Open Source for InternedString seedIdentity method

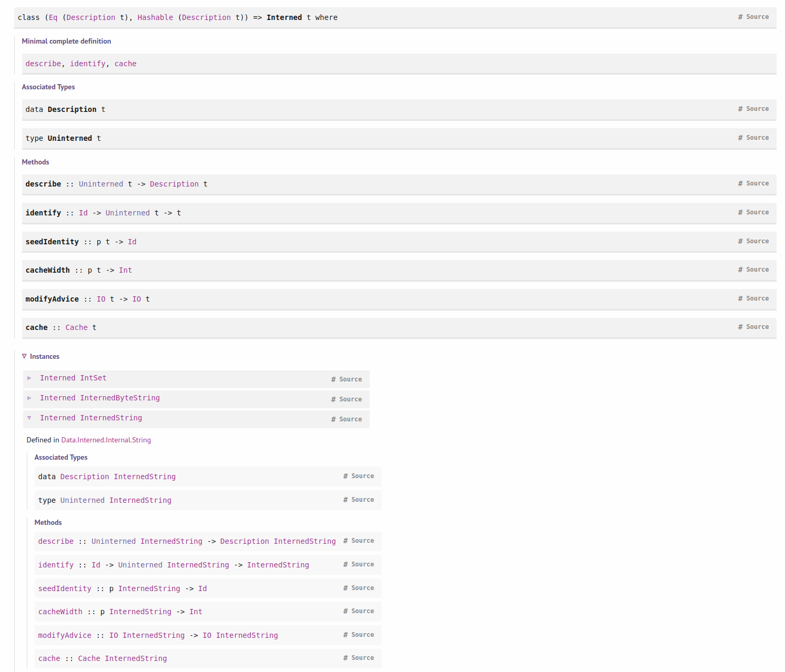click(x=362, y=588)
